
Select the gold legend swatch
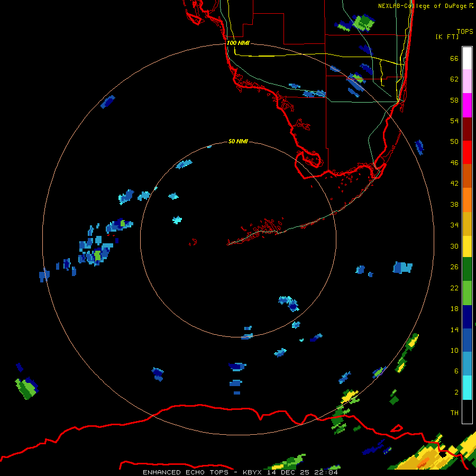(467, 224)
